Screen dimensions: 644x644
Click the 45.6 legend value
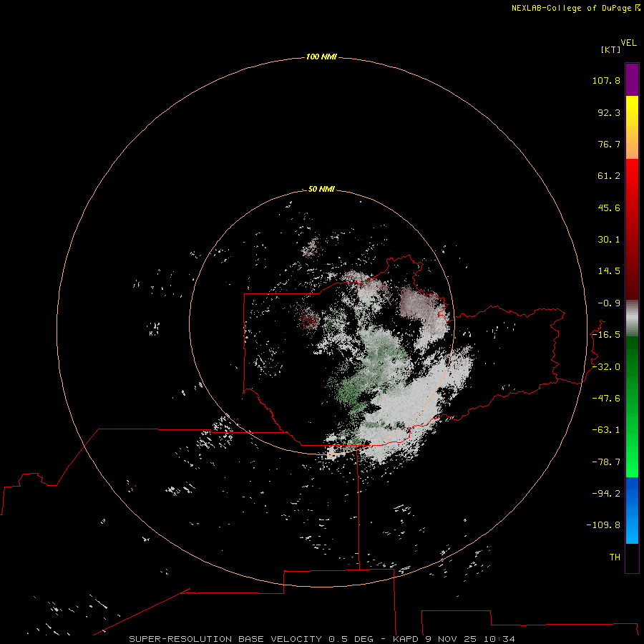point(609,208)
